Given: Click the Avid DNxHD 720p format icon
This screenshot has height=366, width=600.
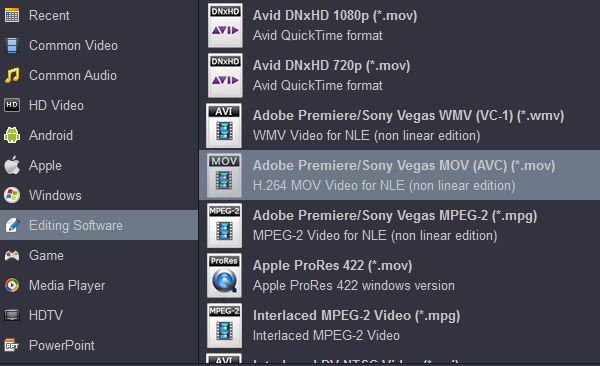Looking at the screenshot, I should (x=225, y=75).
